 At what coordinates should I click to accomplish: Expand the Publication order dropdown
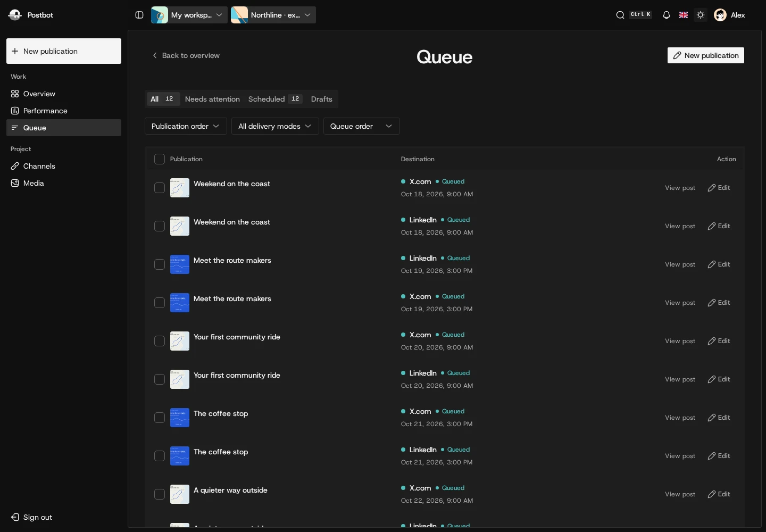click(x=186, y=126)
